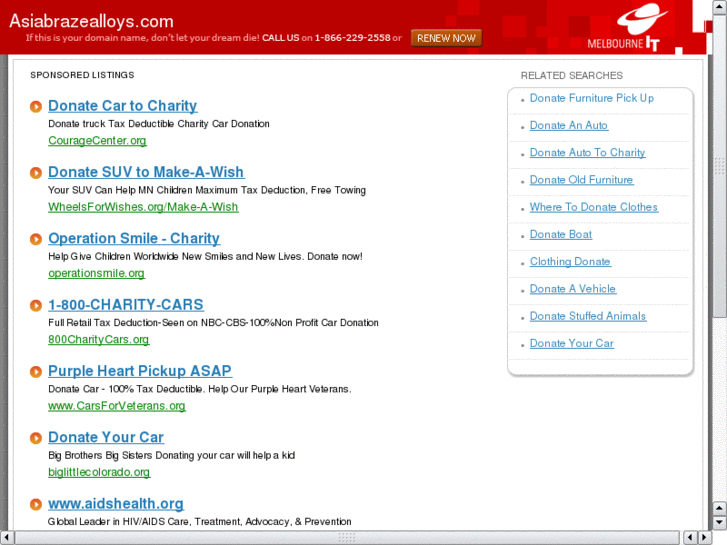The height and width of the screenshot is (545, 727).
Task: Open the www.aidshealth.org listing
Action: pos(116,504)
